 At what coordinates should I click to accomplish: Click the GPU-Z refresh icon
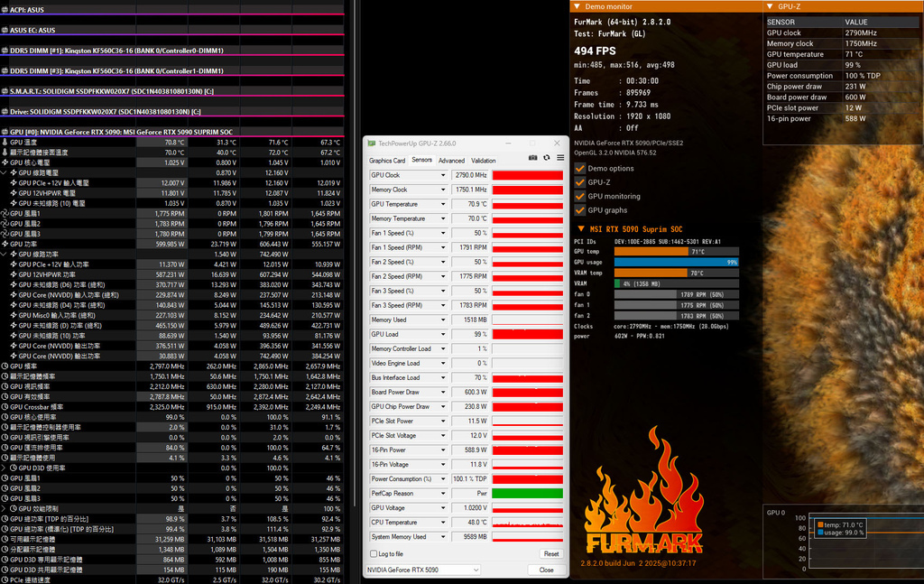click(x=546, y=158)
